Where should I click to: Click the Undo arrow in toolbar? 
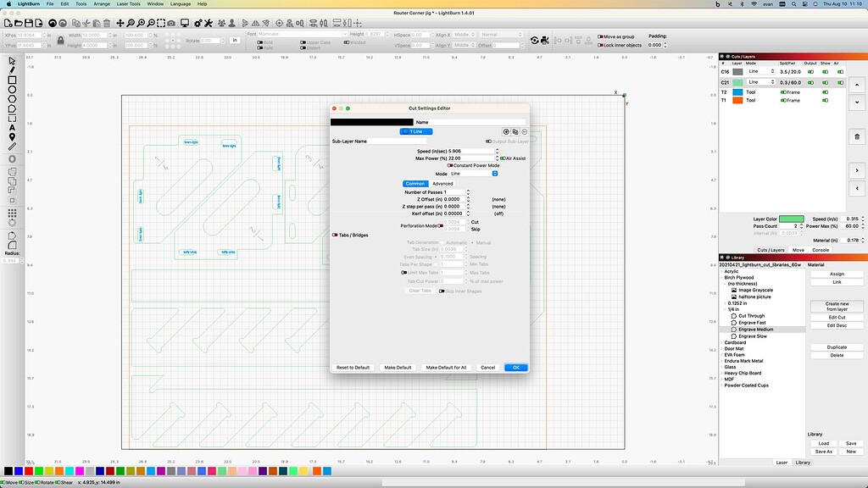(53, 23)
